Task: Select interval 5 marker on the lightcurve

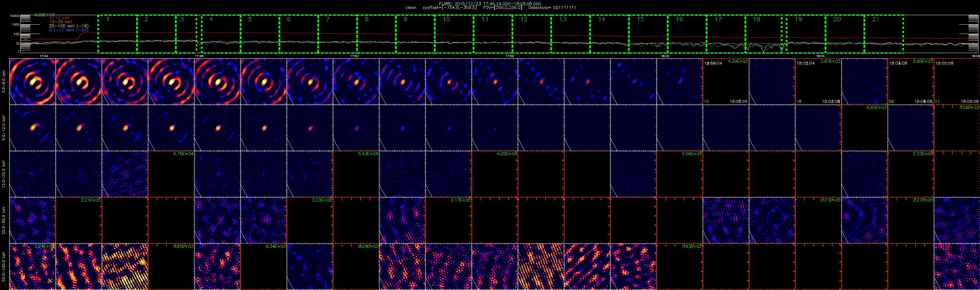Action: pos(250,19)
